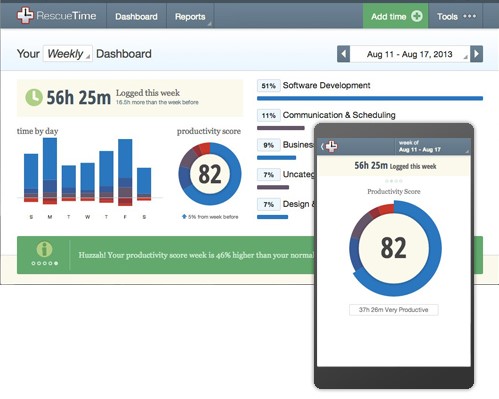
Task: Expand the Aug 11 - Aug 17, 2013 date picker
Action: [x=410, y=54]
